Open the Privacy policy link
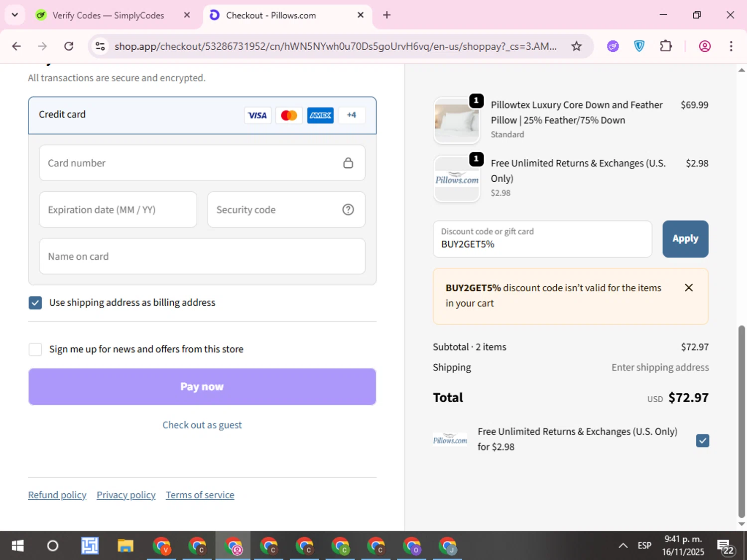Image resolution: width=747 pixels, height=560 pixels. click(126, 495)
